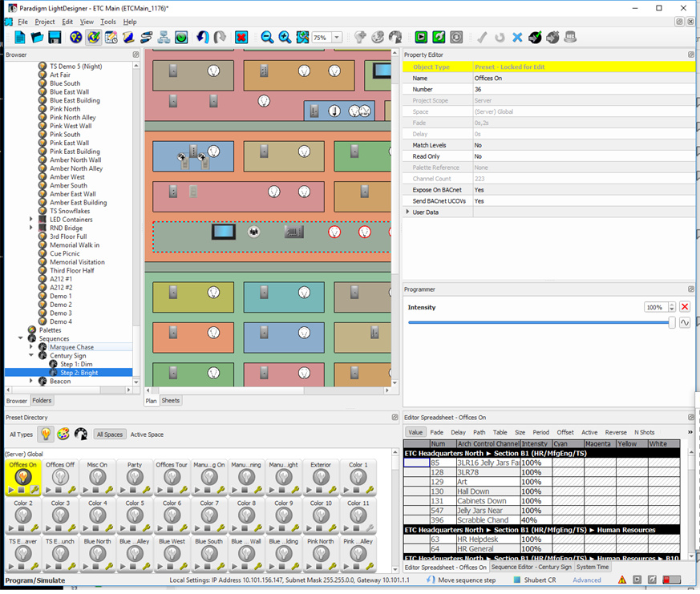The width and height of the screenshot is (700, 594).
Task: Filter preset directory by color palette type
Action: point(63,434)
